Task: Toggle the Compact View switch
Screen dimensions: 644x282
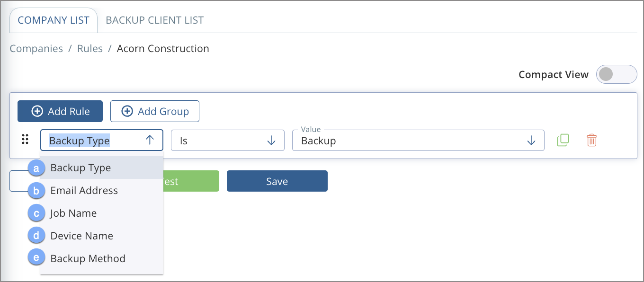Action: pos(617,74)
